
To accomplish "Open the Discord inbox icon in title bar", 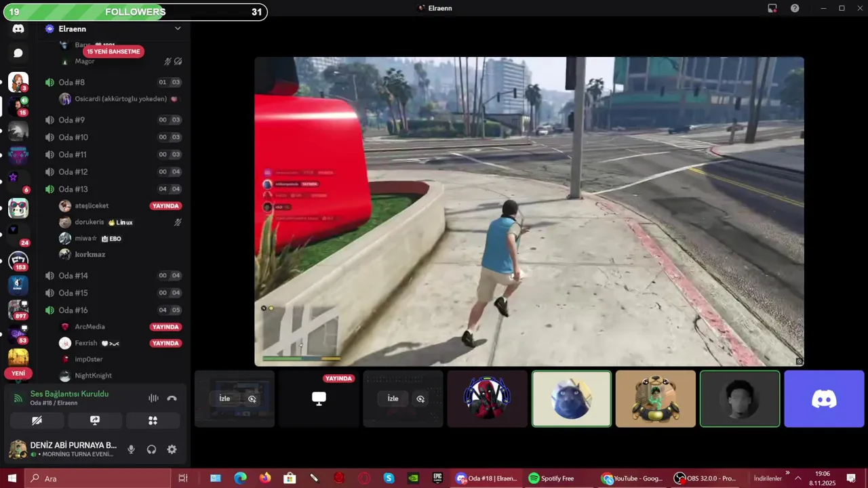I will (x=772, y=8).
